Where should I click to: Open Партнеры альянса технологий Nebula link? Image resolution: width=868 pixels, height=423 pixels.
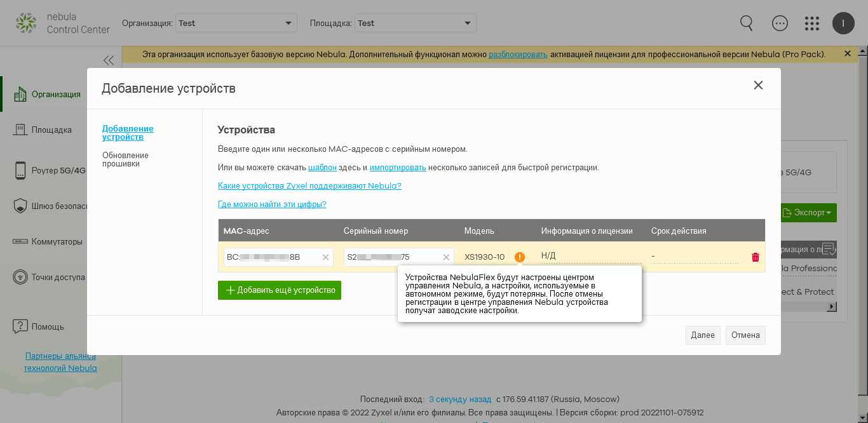[x=60, y=362]
